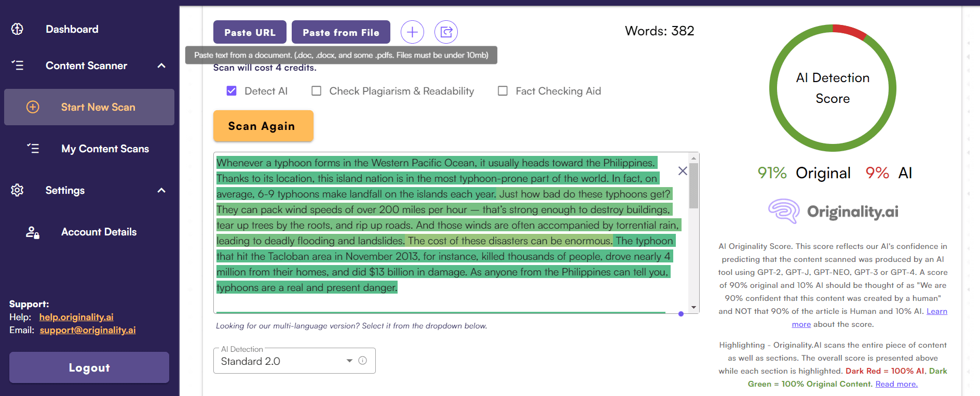Click the Dashboard icon in the sidebar
Screen dimensions: 980x396
tap(17, 29)
